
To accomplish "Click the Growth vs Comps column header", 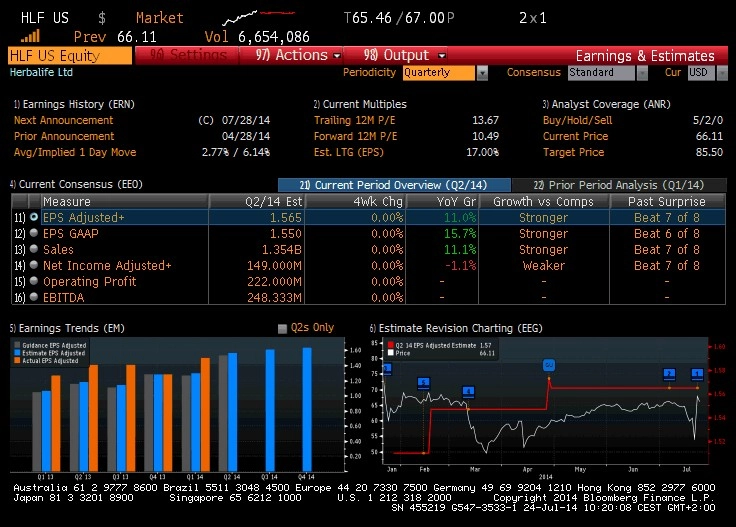I will (544, 201).
